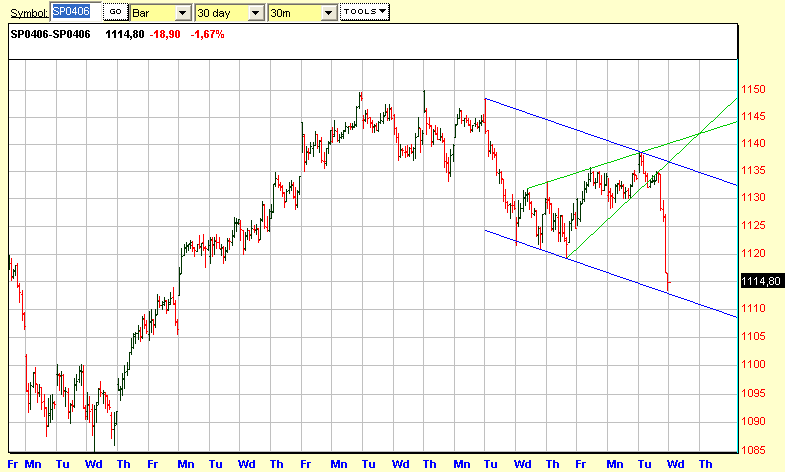Click the 1110 price axis label
The image size is (785, 472).
753,309
